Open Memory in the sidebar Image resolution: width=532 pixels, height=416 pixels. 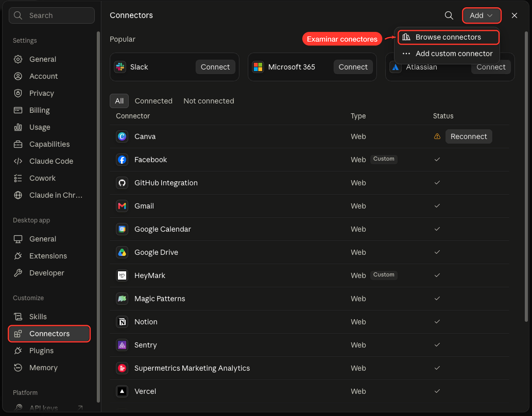point(49,368)
